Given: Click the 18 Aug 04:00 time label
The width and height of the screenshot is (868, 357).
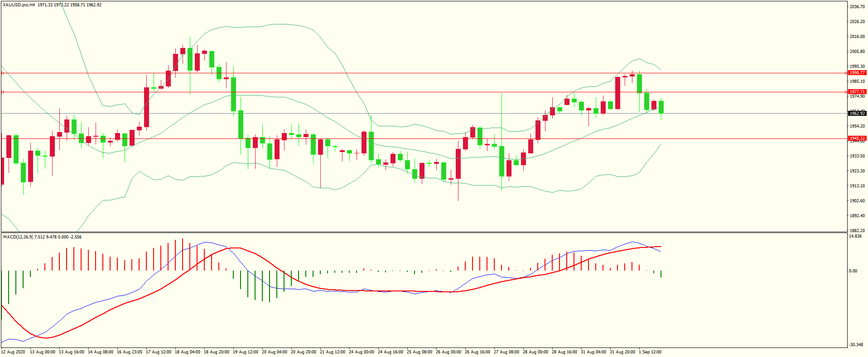Looking at the screenshot, I should pos(188,352).
